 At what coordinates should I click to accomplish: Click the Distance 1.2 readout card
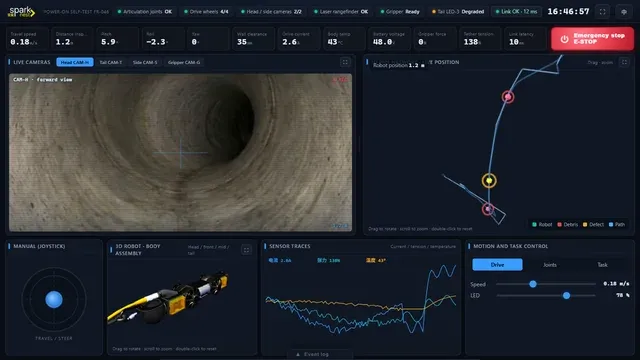[72, 39]
